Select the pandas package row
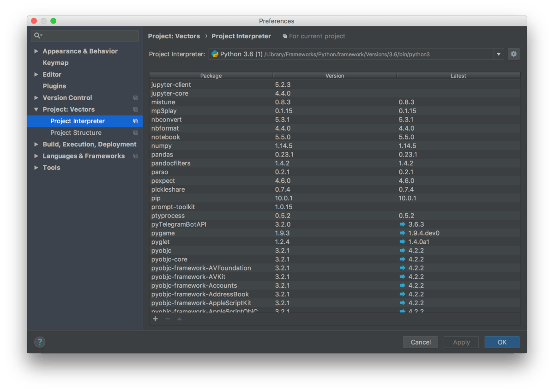This screenshot has height=392, width=554. tap(335, 155)
